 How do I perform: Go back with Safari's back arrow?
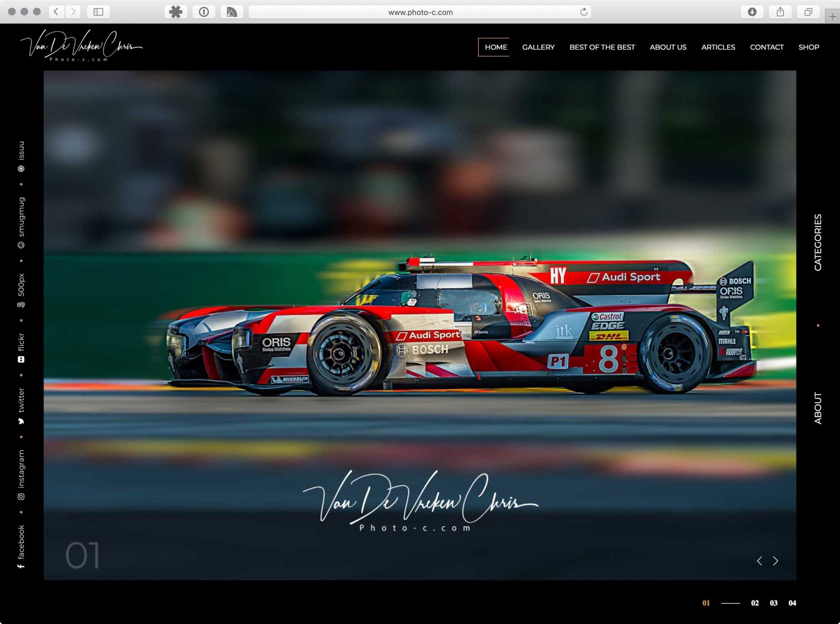point(57,12)
